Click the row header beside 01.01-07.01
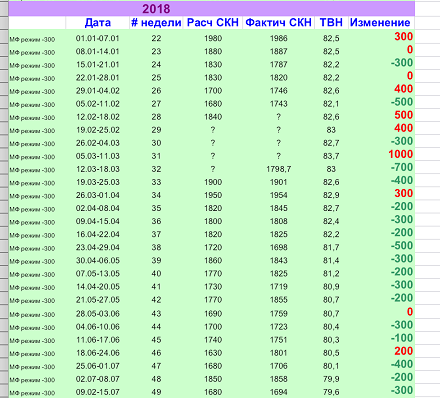The image size is (440, 398). (x=4, y=37)
